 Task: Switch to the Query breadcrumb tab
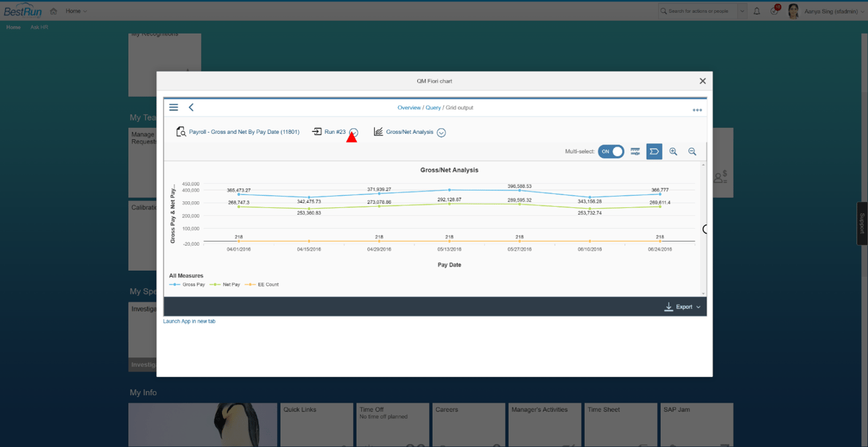pyautogui.click(x=433, y=107)
